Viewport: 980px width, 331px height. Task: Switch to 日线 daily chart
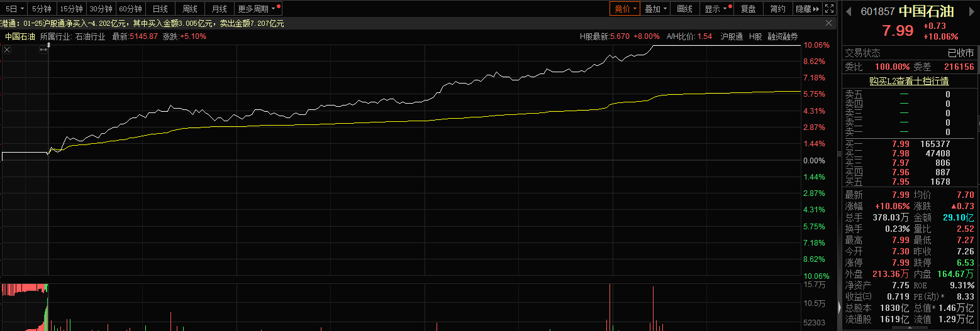coord(160,9)
